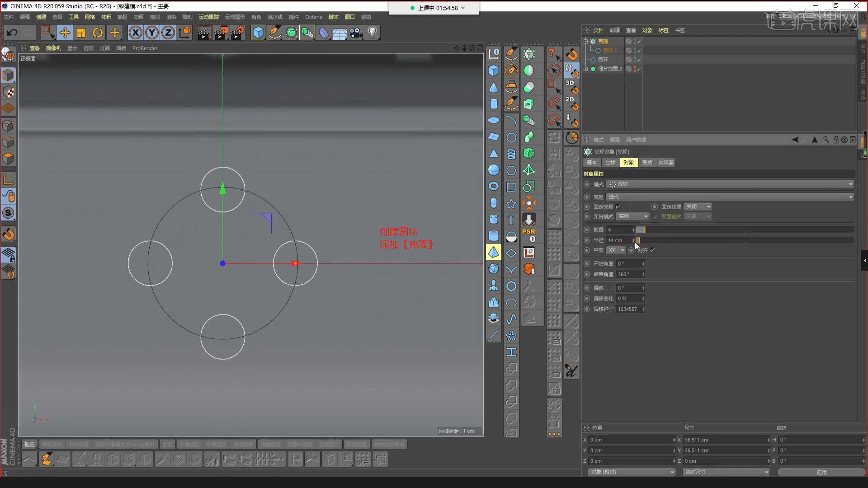This screenshot has width=868, height=488.
Task: Click the Light bulb icon
Action: [x=373, y=33]
